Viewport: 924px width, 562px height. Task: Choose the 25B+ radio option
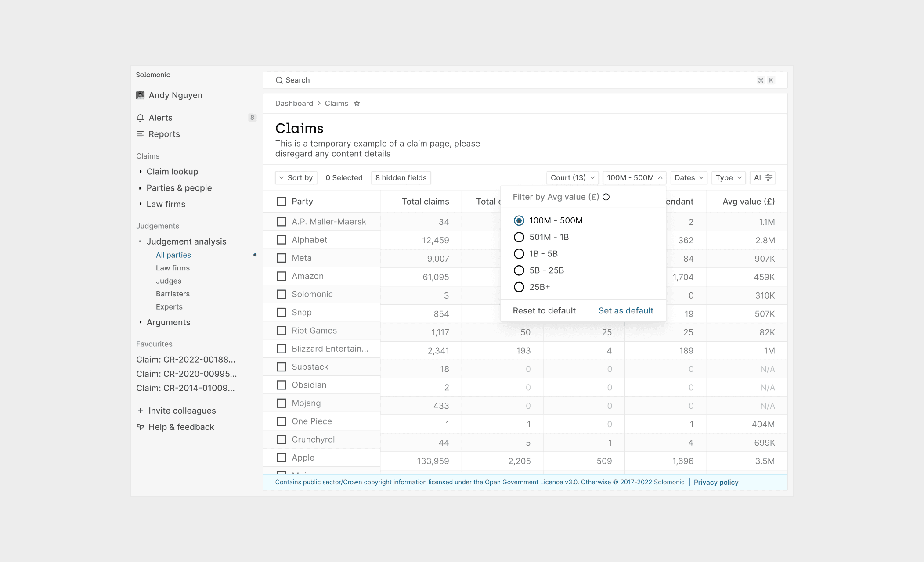(519, 287)
